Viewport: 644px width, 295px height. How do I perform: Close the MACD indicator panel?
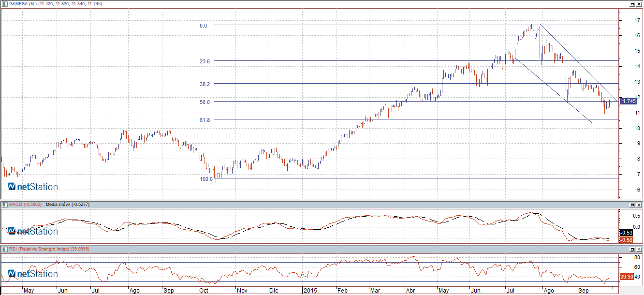point(639,205)
